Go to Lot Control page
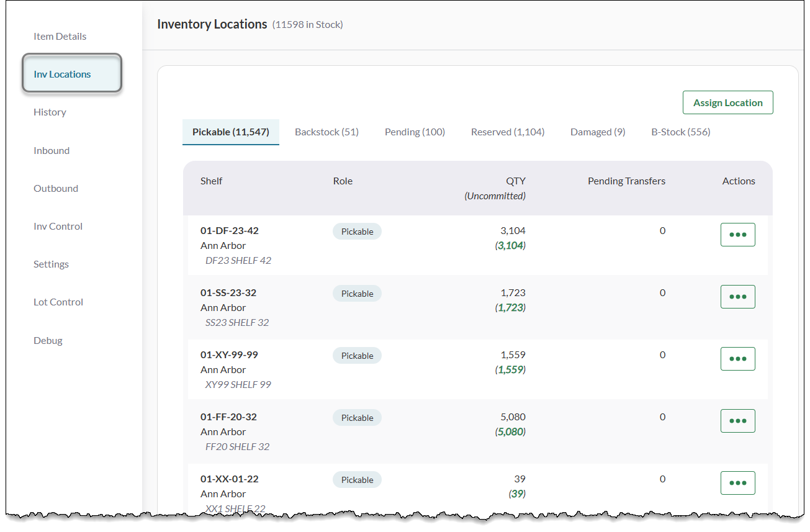This screenshot has width=810, height=532. [58, 302]
